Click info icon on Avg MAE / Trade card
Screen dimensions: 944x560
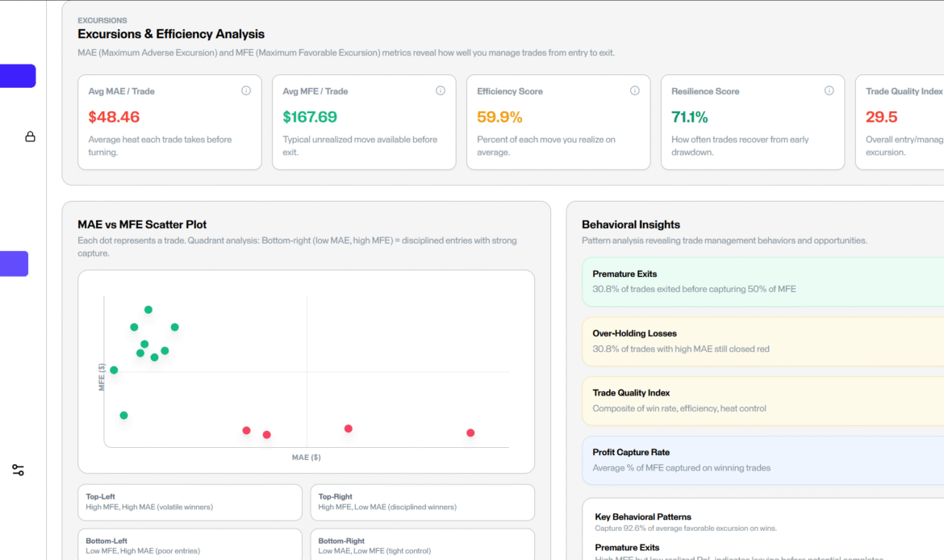point(246,90)
